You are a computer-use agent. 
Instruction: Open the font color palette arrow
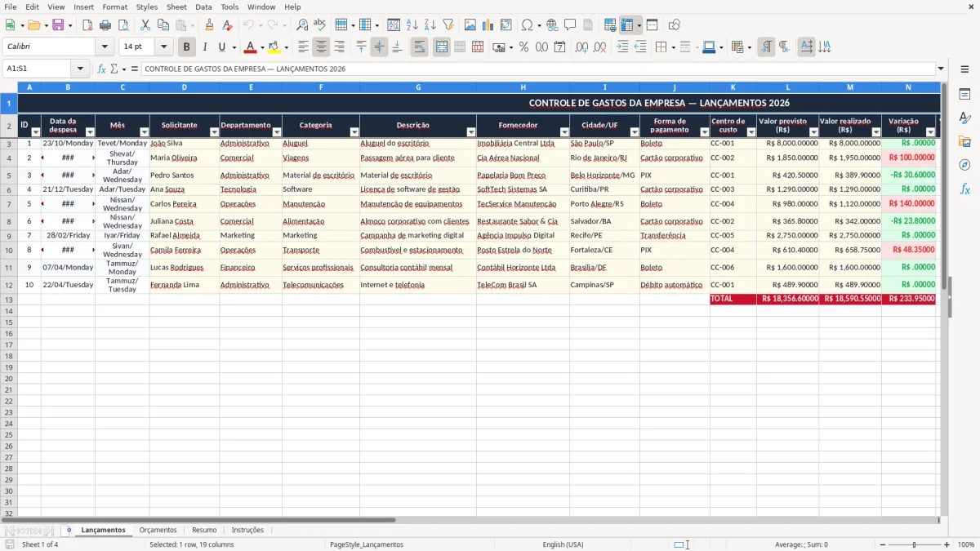tap(262, 47)
